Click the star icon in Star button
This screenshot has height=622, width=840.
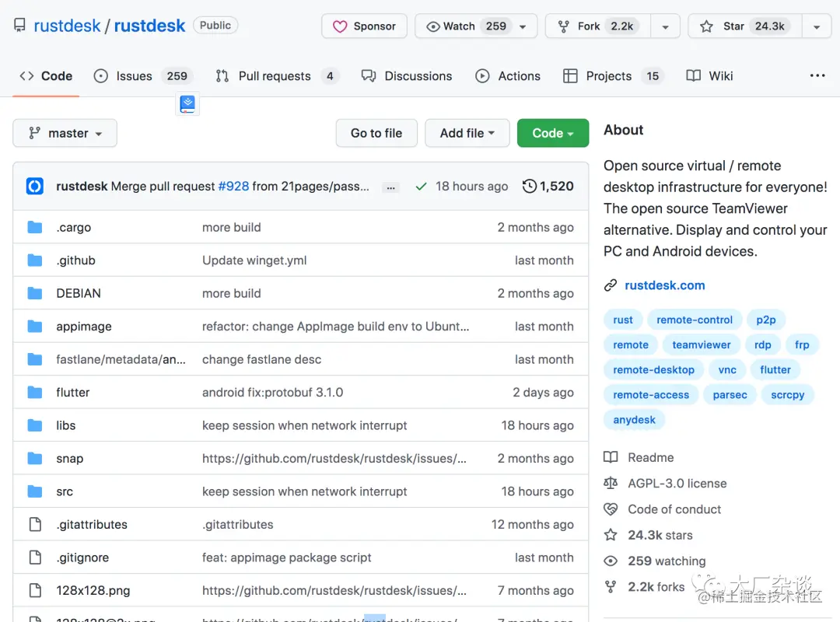click(x=706, y=26)
